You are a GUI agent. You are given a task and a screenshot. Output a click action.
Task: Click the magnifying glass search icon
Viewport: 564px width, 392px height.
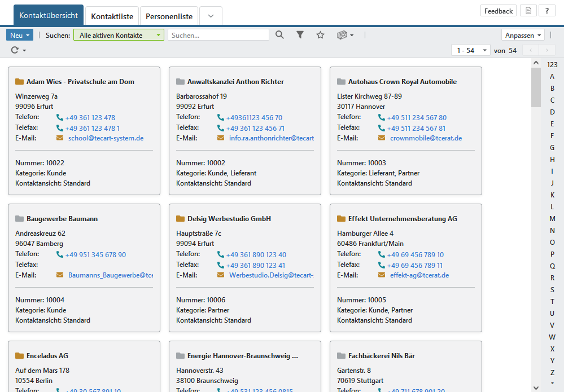point(279,35)
